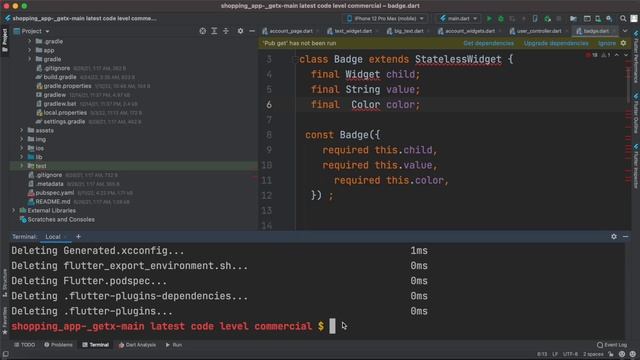Screen dimensions: 640x360
Task: Open Project panel gear options
Action: 240,31
